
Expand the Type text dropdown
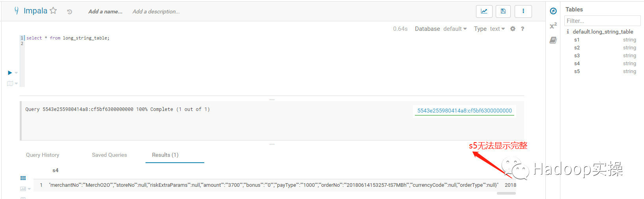(497, 29)
